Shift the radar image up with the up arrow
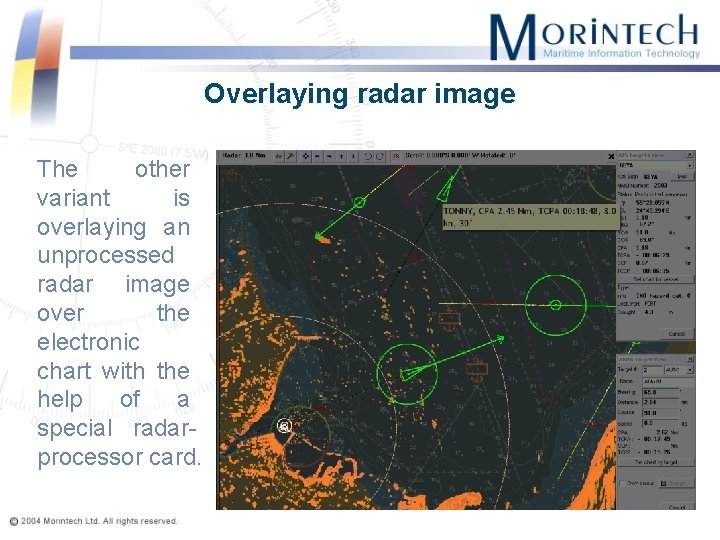The height and width of the screenshot is (540, 720). coord(341,156)
